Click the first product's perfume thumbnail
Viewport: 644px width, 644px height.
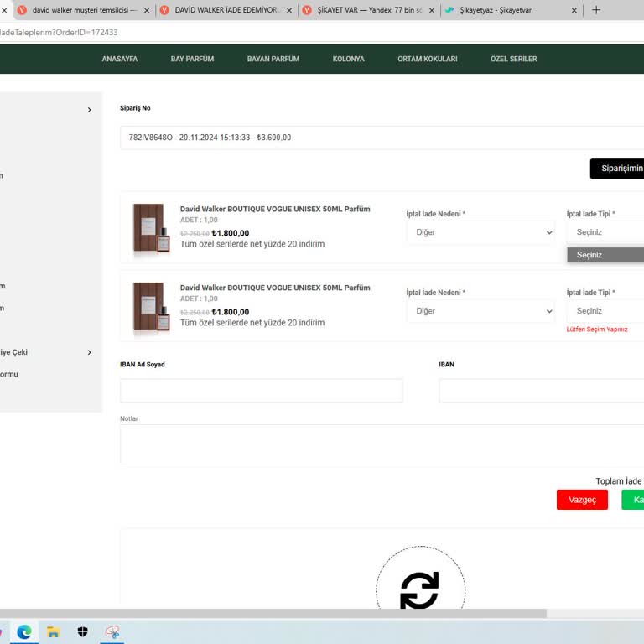(x=152, y=228)
